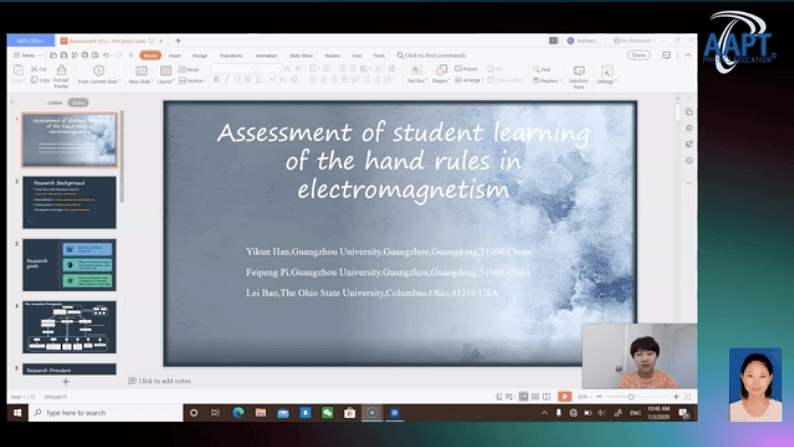Open the Arrange dropdown

[x=469, y=80]
